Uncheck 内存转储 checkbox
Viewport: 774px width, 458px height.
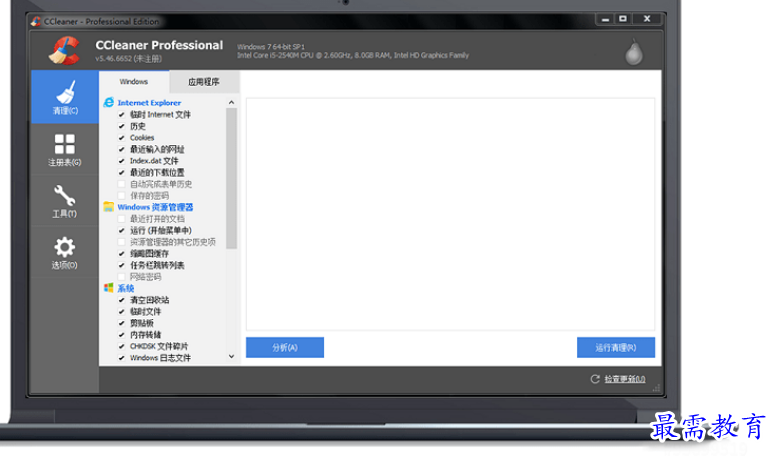pos(121,335)
